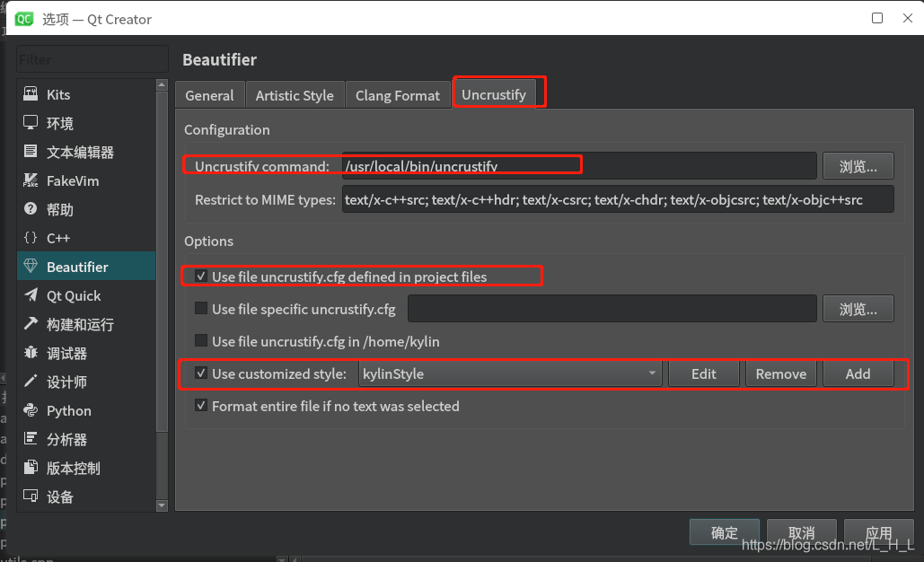Click the C++ braces icon

pos(30,237)
